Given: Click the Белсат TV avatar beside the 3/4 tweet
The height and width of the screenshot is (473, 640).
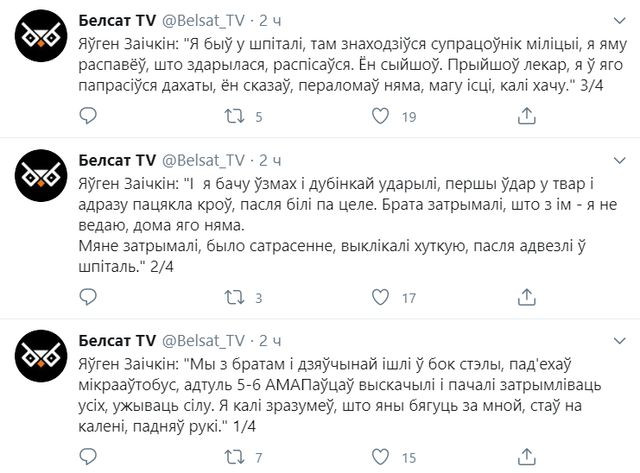Looking at the screenshot, I should [x=40, y=40].
